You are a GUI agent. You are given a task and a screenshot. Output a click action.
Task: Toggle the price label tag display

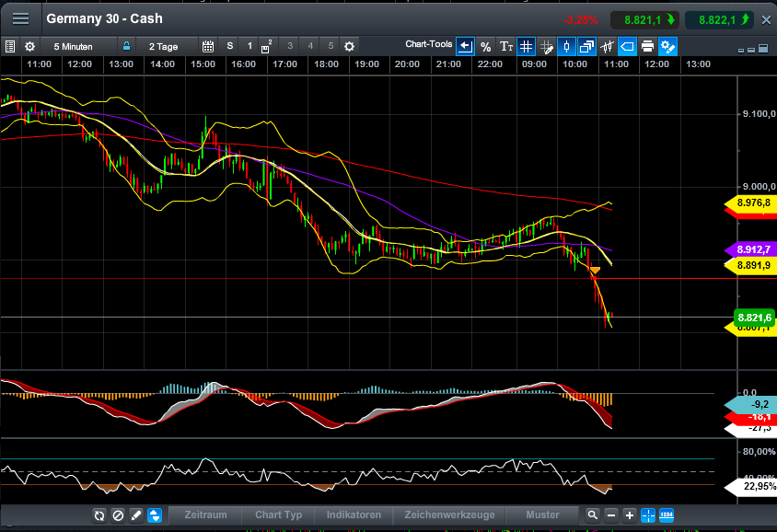pos(627,46)
